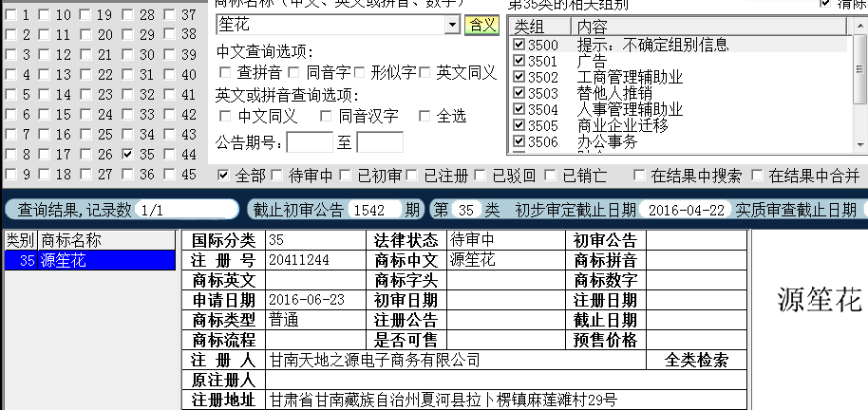Image resolution: width=868 pixels, height=410 pixels.
Task: Enable class 25 checkbox
Action: tap(85, 135)
